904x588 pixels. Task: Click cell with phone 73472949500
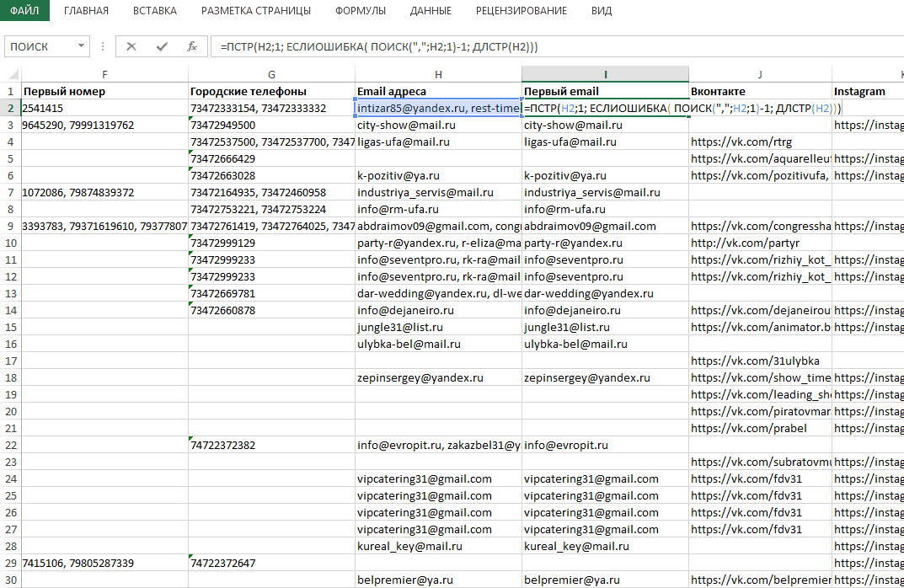[x=271, y=125]
